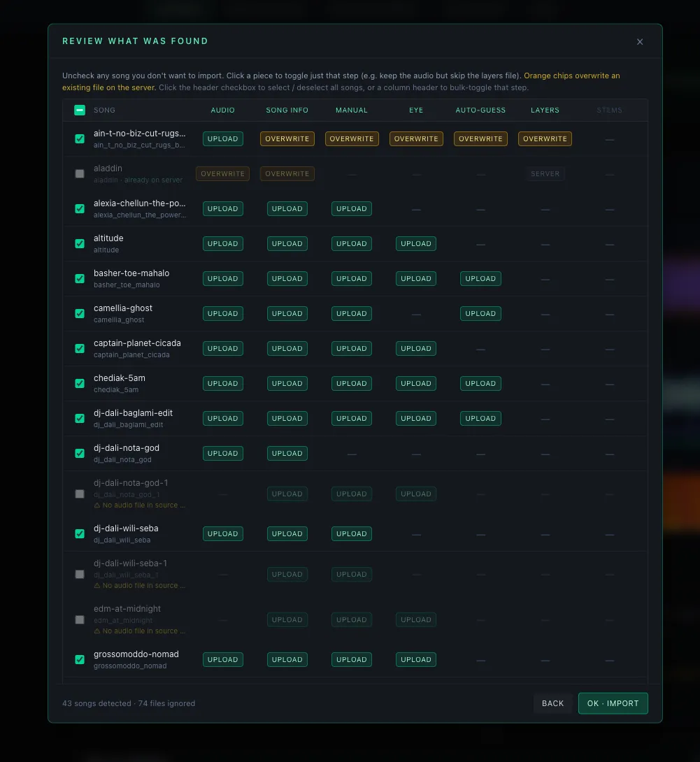Bulk-toggle the SONG INFO column header

(x=287, y=110)
